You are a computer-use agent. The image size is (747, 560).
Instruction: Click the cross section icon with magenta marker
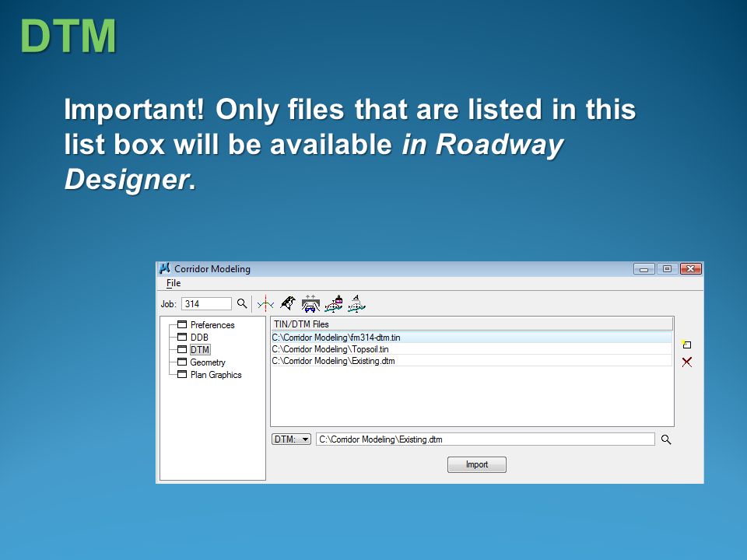pos(334,303)
